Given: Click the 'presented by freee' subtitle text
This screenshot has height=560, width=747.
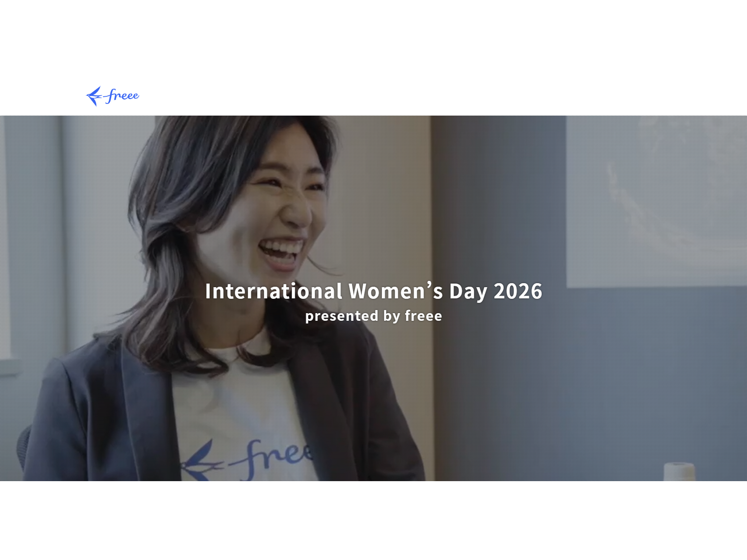Looking at the screenshot, I should (x=373, y=316).
